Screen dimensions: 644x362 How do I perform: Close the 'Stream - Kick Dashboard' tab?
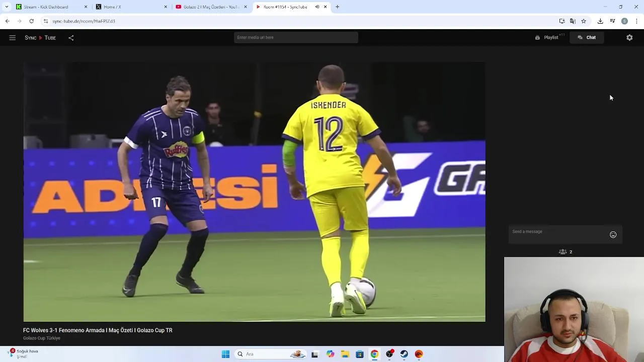pyautogui.click(x=86, y=7)
